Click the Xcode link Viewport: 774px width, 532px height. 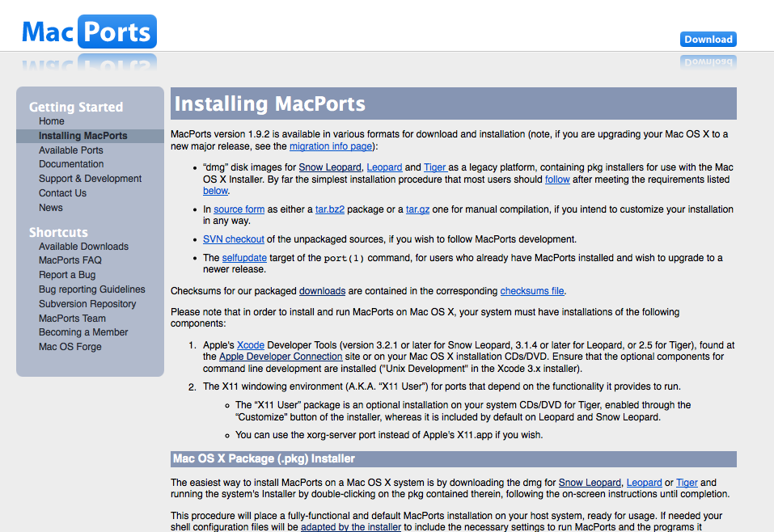(251, 345)
